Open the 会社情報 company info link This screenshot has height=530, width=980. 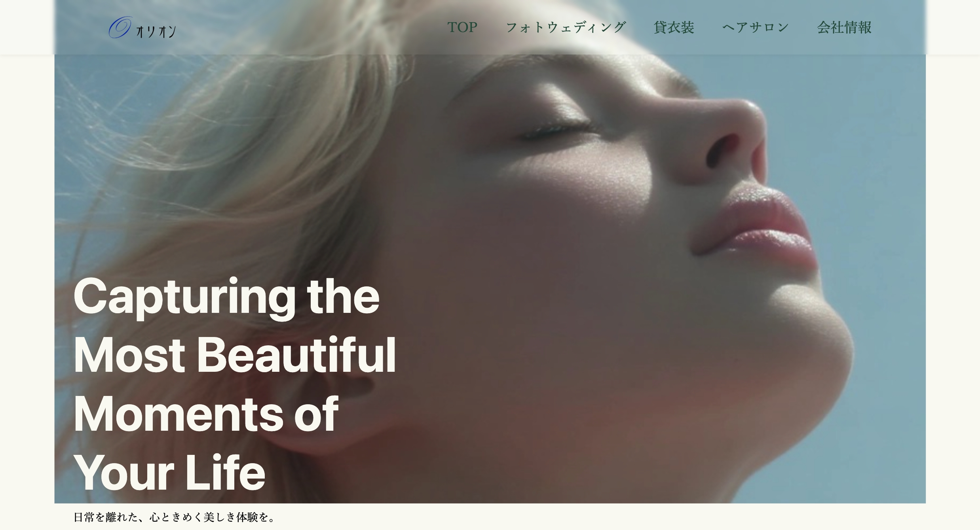(x=844, y=27)
